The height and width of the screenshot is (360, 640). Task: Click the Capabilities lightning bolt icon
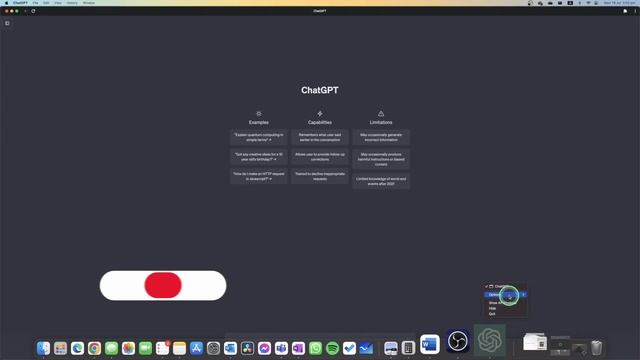click(320, 113)
